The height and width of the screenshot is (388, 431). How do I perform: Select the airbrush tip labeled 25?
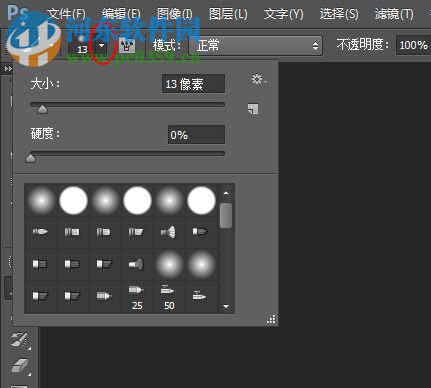click(x=137, y=297)
